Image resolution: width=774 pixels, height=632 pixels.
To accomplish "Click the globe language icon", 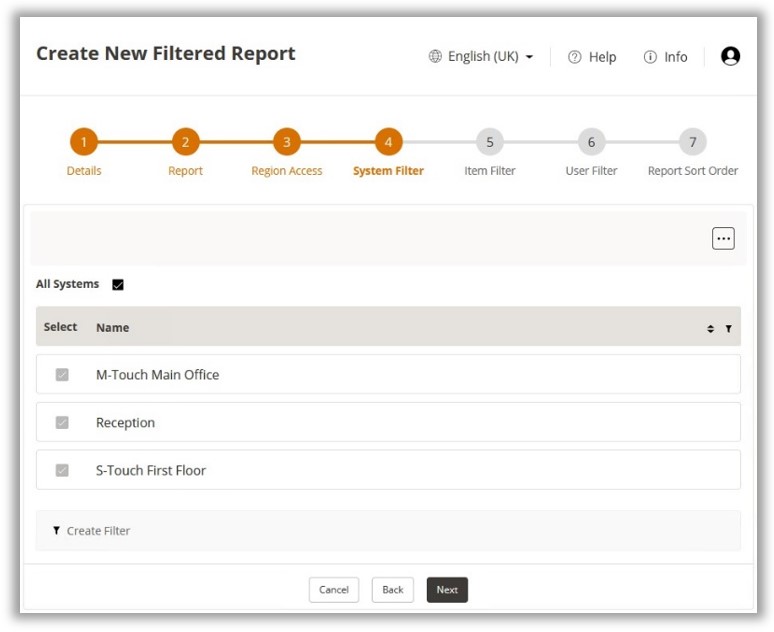I will pos(435,57).
